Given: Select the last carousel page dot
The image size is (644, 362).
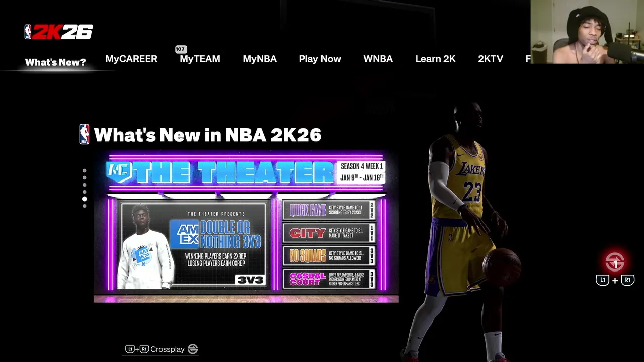Looking at the screenshot, I should click(84, 206).
